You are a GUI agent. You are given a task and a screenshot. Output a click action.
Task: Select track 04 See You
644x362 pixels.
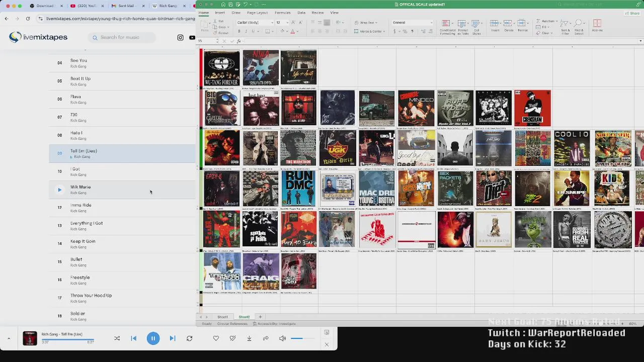click(122, 63)
